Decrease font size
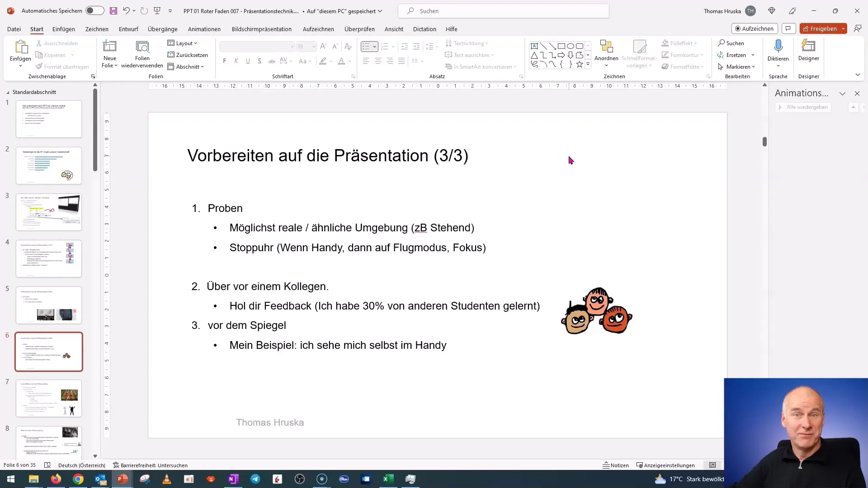The image size is (868, 488). point(335,47)
